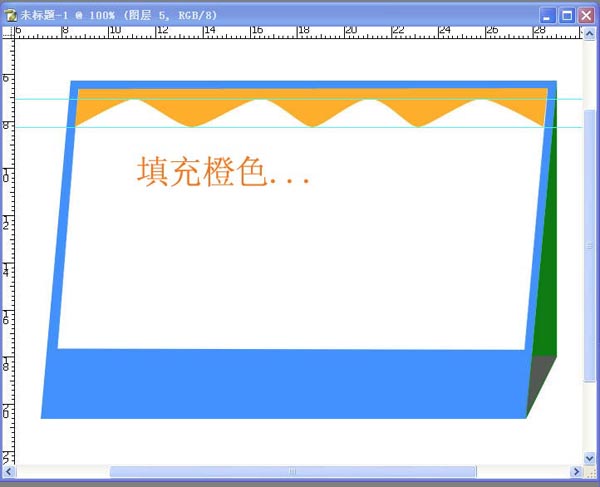Image resolution: width=600 pixels, height=487 pixels.
Task: Click the right arrow of horizontal scrollbar
Action: coord(576,472)
